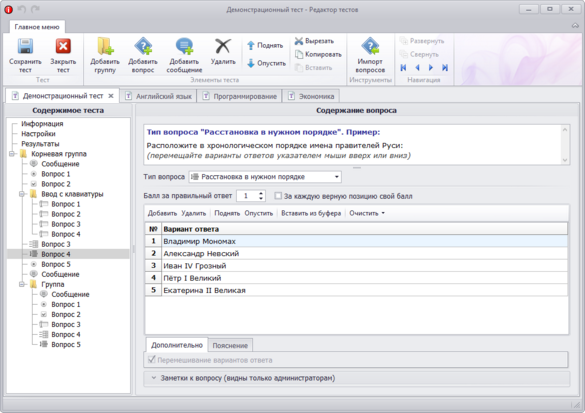Go to last item navigation arrow
Viewport: 585px width, 413px height.
(445, 68)
